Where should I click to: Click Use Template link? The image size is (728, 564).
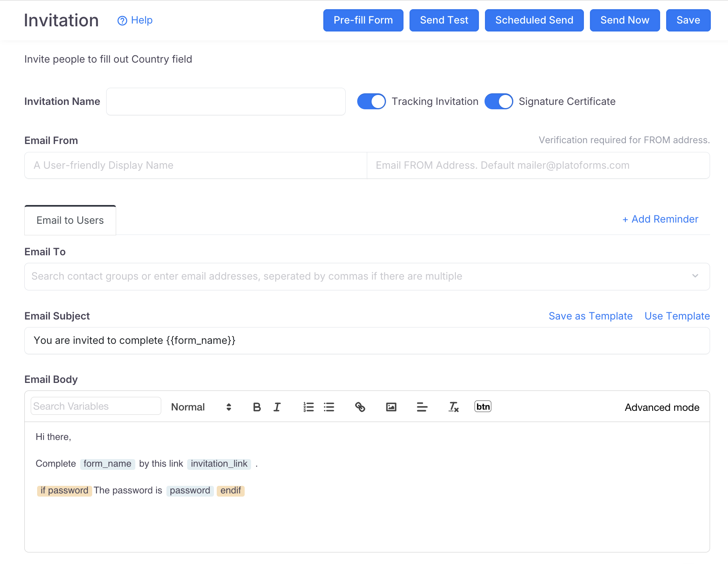point(677,316)
